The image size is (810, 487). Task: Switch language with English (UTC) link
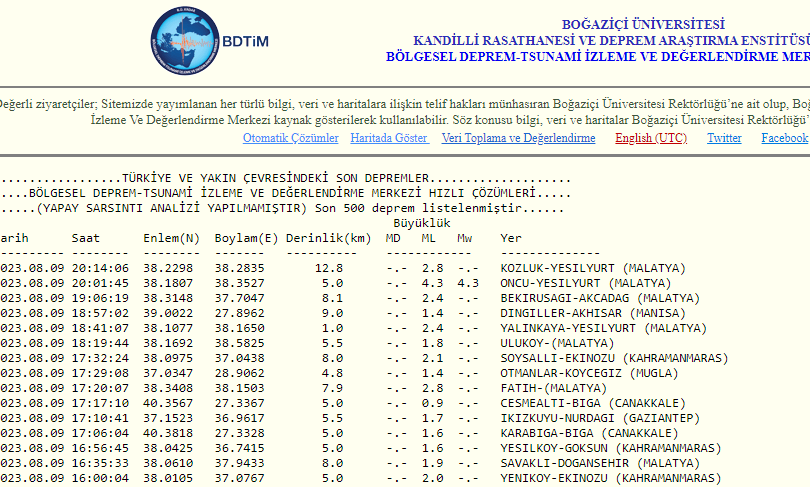pos(650,138)
